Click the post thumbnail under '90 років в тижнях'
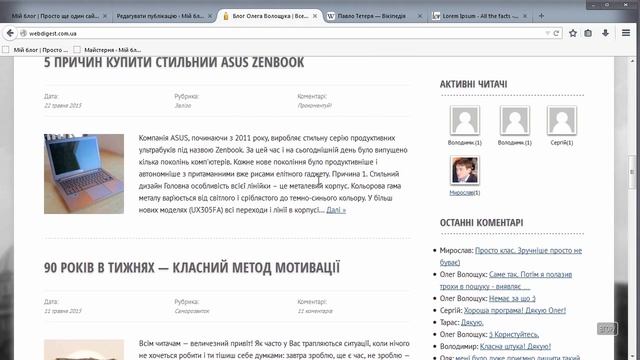Screen dimensions: 640x360 pyautogui.click(x=84, y=349)
